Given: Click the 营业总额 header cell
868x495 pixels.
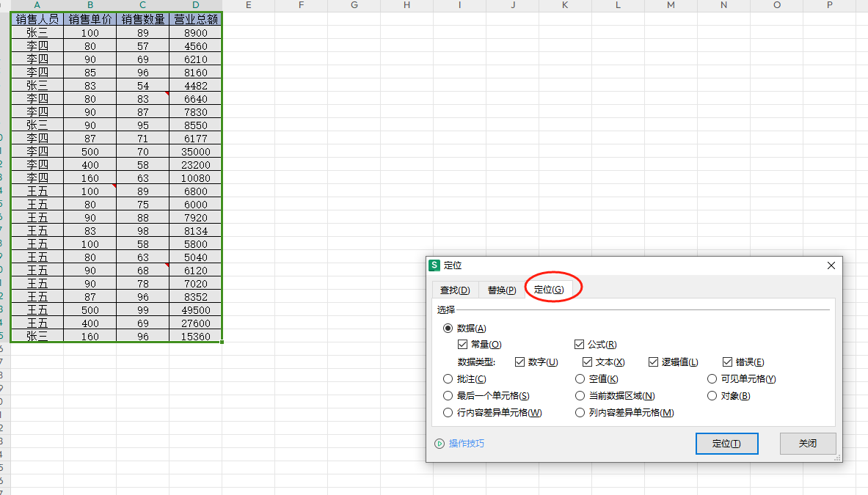Looking at the screenshot, I should coord(195,19).
